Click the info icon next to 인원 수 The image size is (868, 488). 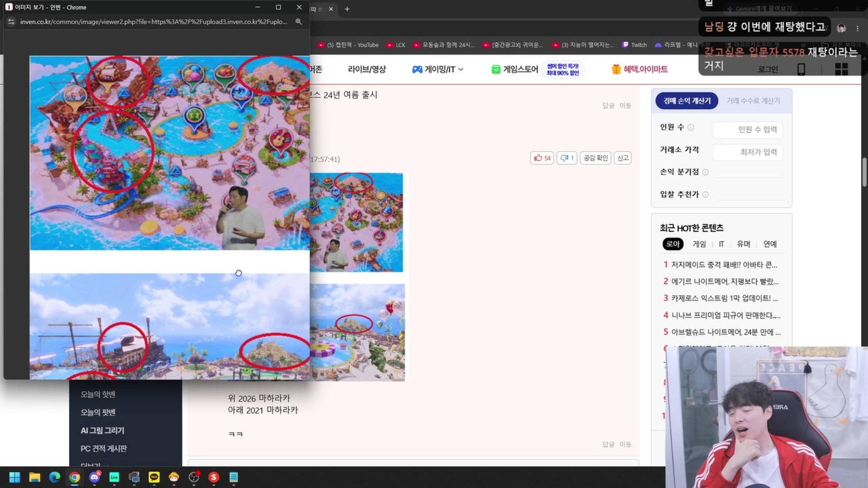click(x=691, y=127)
